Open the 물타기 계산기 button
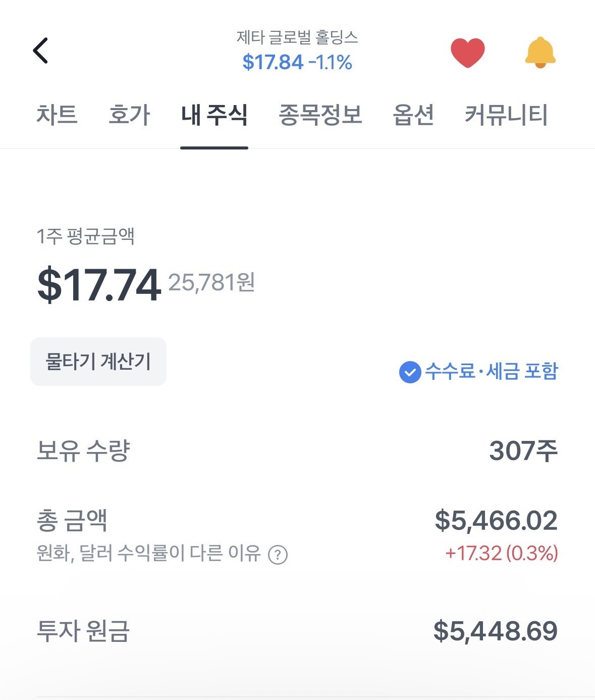The height and width of the screenshot is (700, 595). click(98, 362)
